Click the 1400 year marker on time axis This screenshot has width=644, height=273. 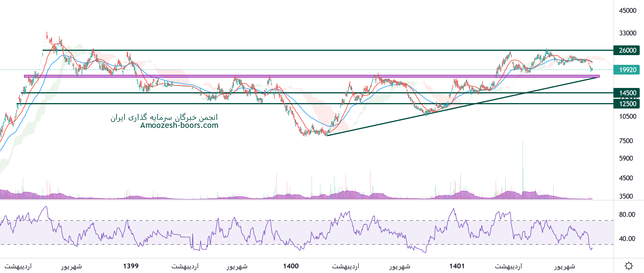coord(291,266)
